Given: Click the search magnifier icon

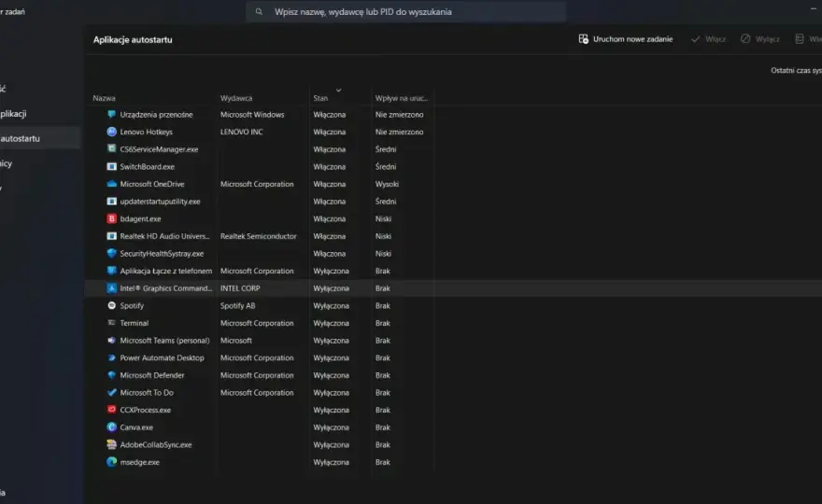Looking at the screenshot, I should pos(259,11).
